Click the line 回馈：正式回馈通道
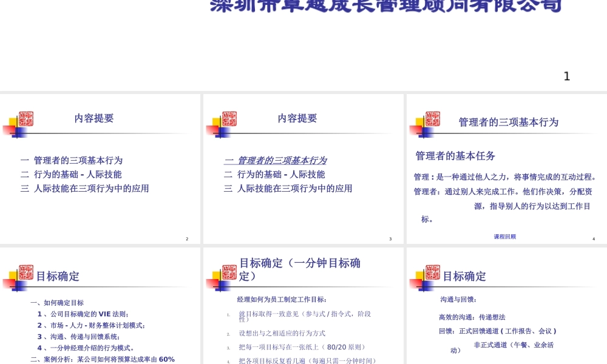The image size is (607, 364). point(498,331)
